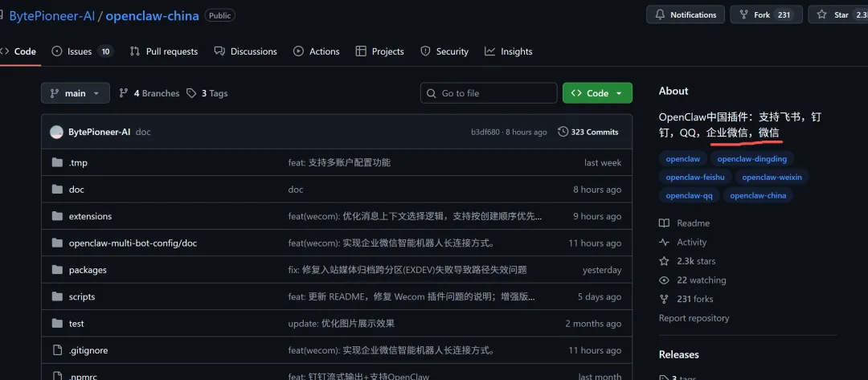Open the Actions tab
The width and height of the screenshot is (868, 380).
[x=316, y=51]
